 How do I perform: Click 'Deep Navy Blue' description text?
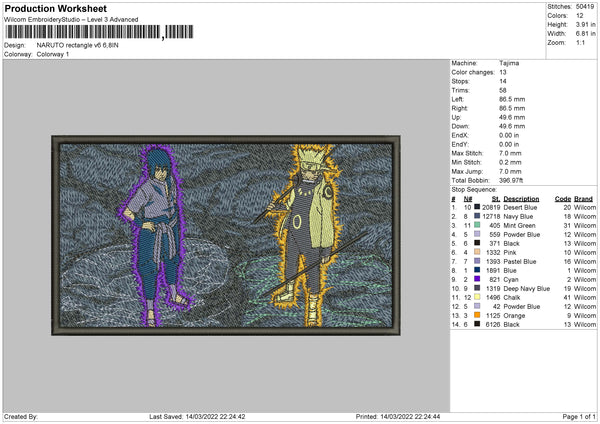[527, 289]
